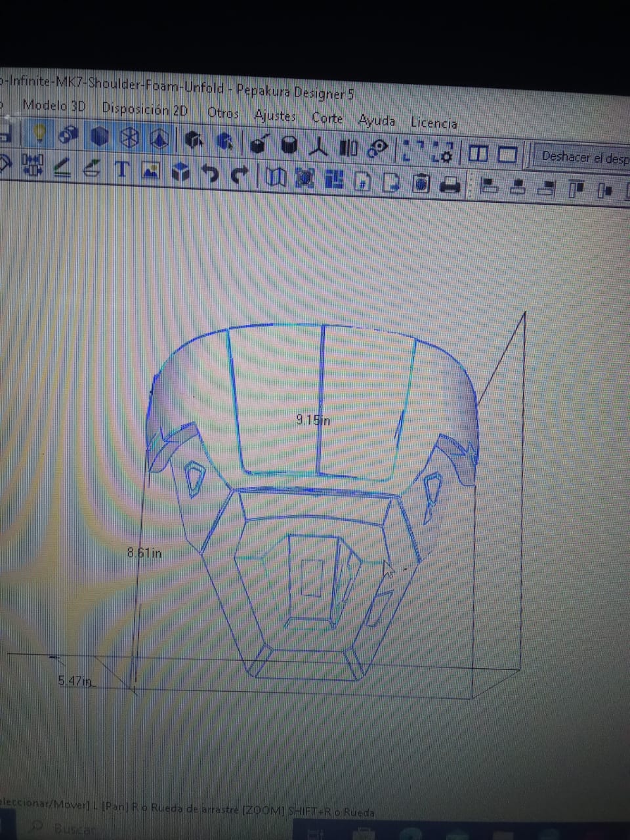Toggle the pyramid face-orientation view icon
The width and height of the screenshot is (630, 840).
158,139
